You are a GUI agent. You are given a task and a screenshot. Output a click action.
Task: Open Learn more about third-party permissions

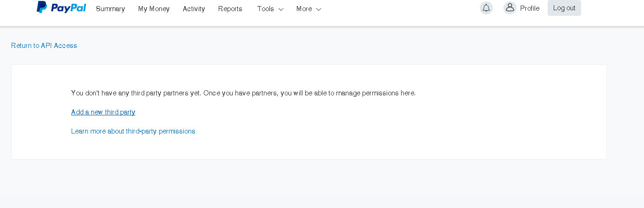(x=133, y=131)
